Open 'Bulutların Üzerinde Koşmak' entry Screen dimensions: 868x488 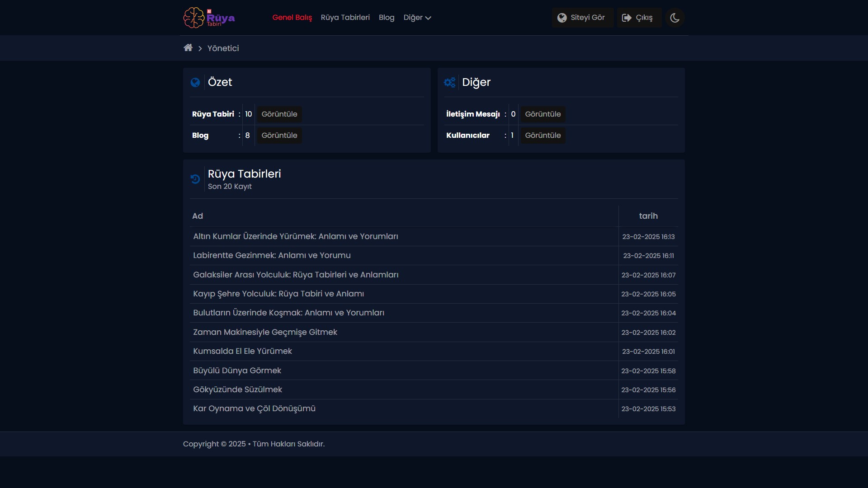click(288, 313)
